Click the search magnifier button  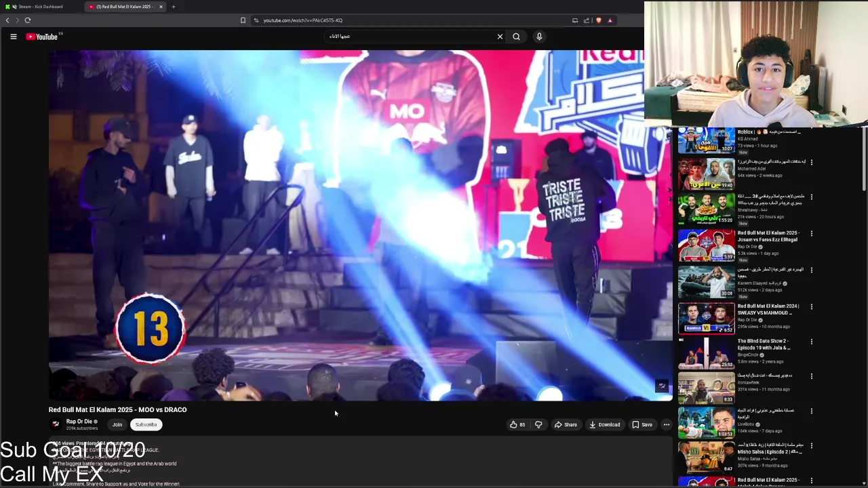click(x=516, y=37)
